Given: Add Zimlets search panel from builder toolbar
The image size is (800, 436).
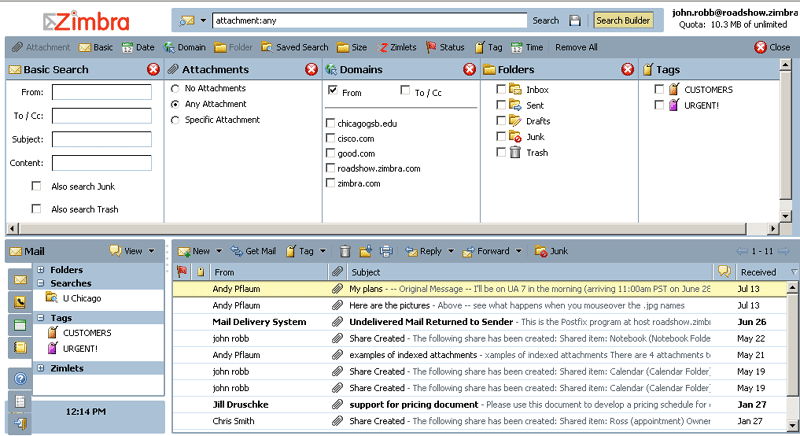Looking at the screenshot, I should pos(396,47).
